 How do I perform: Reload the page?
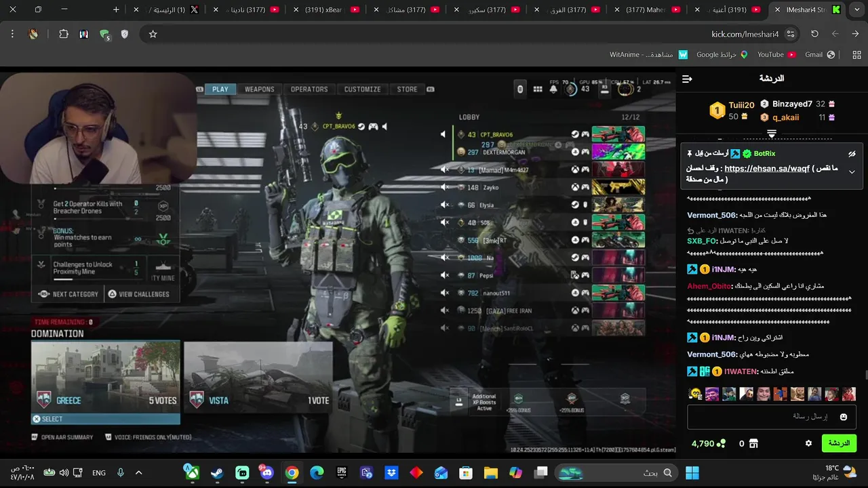(x=814, y=34)
